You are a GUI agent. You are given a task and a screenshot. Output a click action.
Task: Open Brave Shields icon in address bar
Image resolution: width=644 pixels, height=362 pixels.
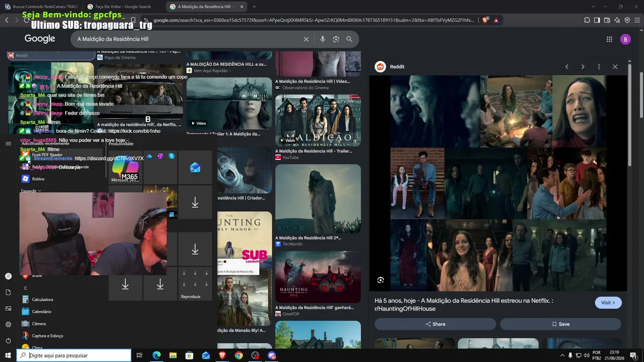(486, 20)
